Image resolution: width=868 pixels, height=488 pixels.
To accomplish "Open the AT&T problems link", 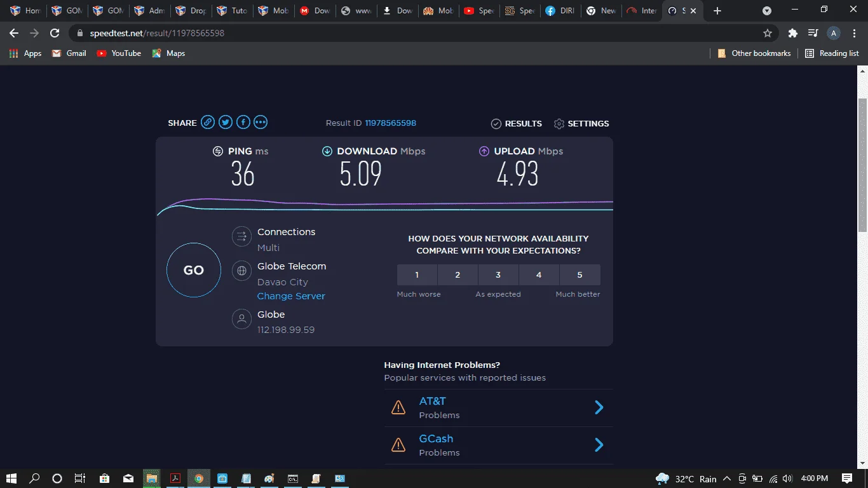I will click(x=433, y=401).
